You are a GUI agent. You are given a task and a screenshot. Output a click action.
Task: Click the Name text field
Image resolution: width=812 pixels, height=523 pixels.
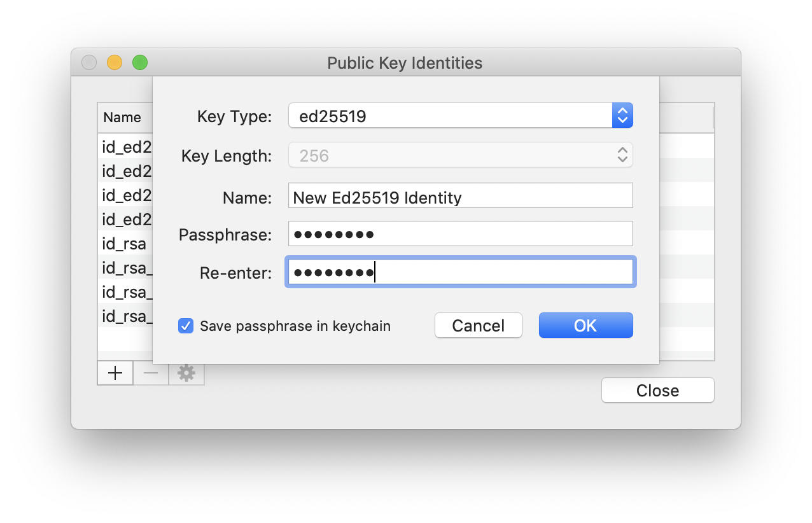tap(460, 197)
